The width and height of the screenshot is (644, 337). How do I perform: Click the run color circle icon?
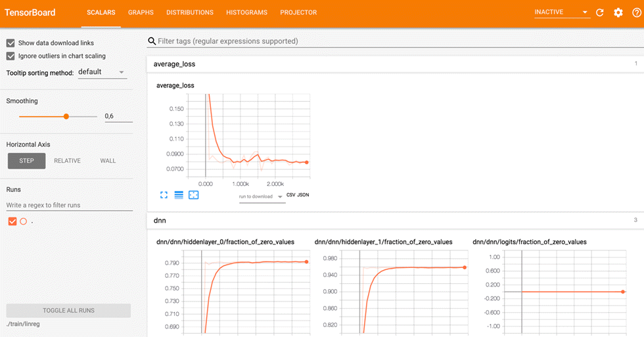tap(23, 221)
